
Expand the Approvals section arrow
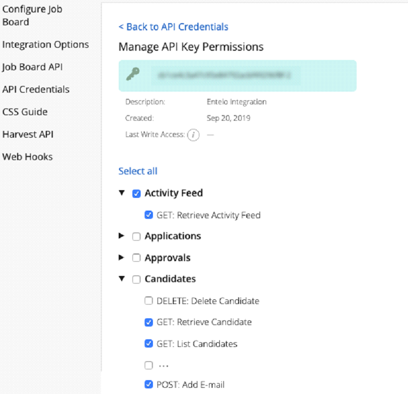tap(122, 257)
